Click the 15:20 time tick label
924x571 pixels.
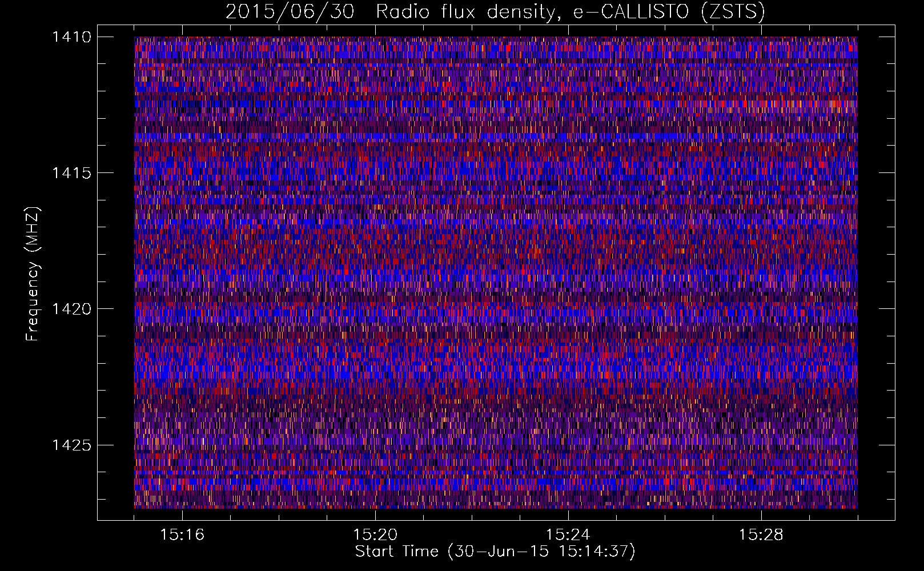tap(375, 535)
